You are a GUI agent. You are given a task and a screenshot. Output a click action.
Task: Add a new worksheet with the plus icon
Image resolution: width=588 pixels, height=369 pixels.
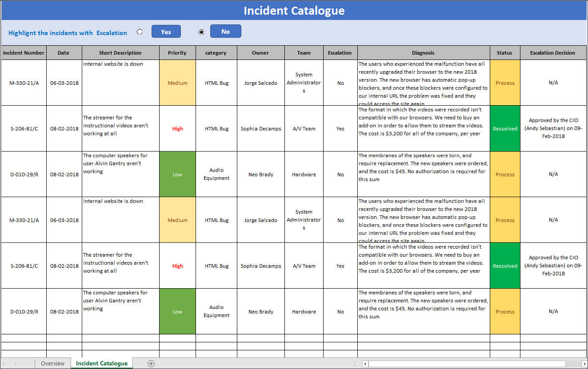point(151,363)
